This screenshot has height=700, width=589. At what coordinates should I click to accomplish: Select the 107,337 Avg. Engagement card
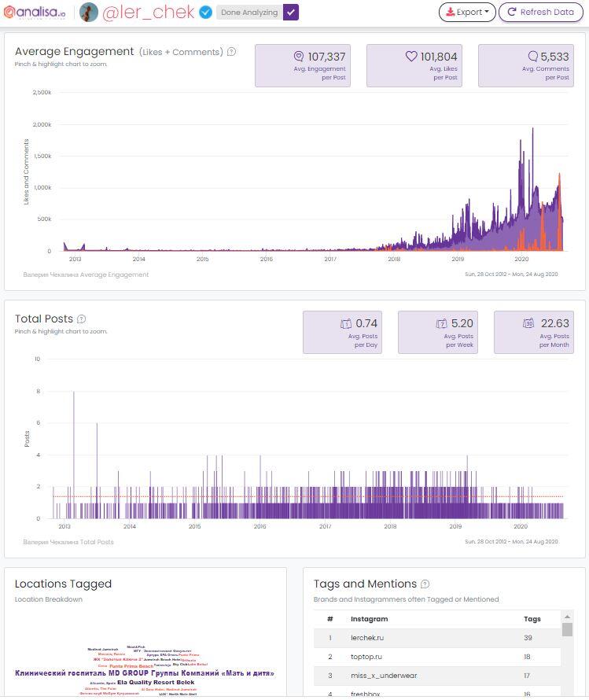coord(303,65)
